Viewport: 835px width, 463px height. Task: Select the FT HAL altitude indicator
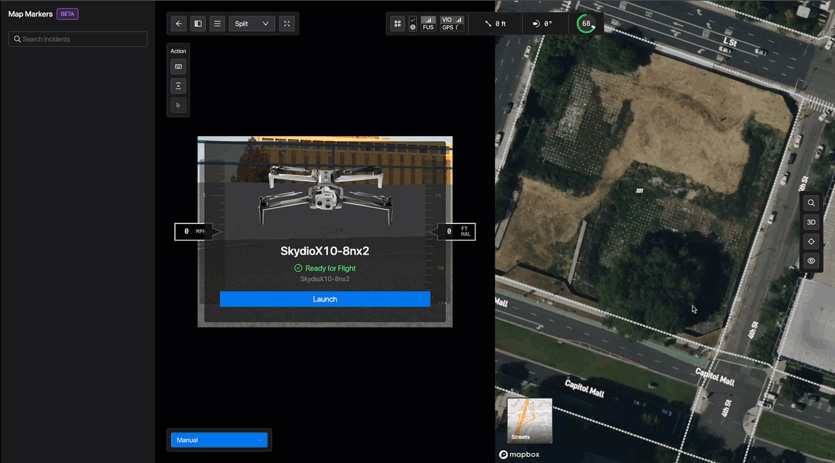point(456,231)
